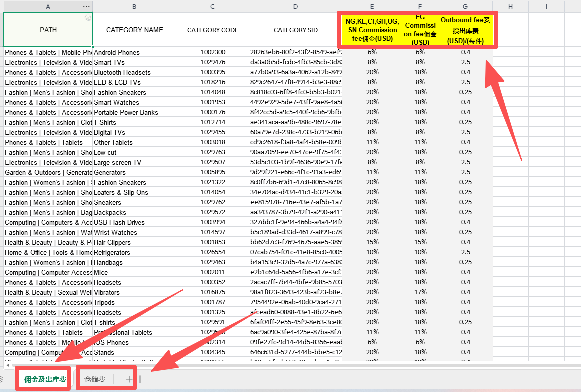
Task: Click the SID starting with da3a0b5d
Action: 295,62
